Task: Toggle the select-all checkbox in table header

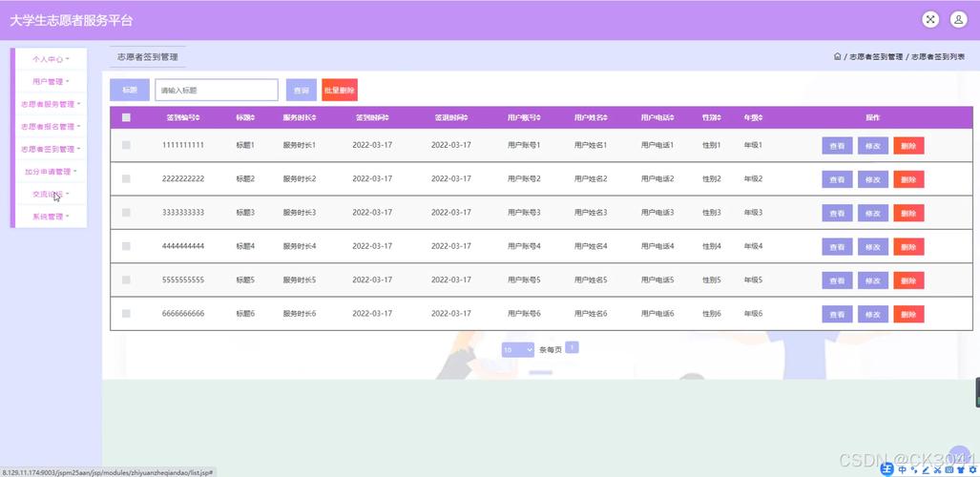Action: [126, 117]
